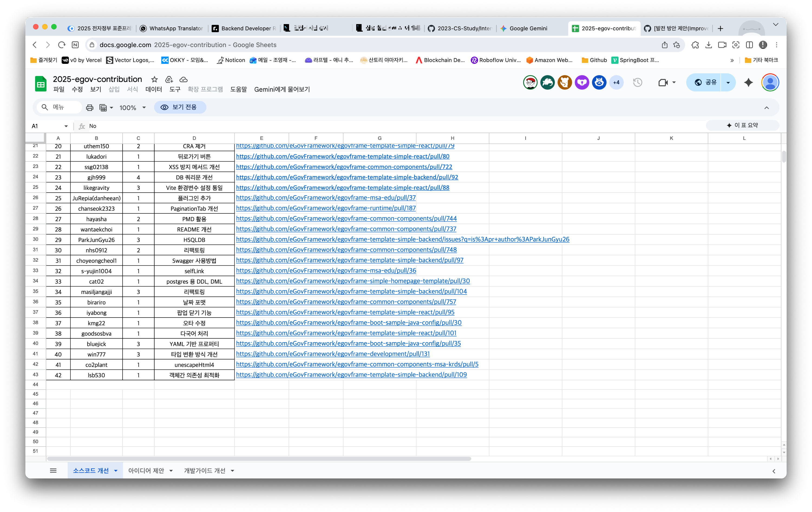Open the common-components-msa-krds/pull/5 link
The height and width of the screenshot is (512, 812).
pos(357,364)
